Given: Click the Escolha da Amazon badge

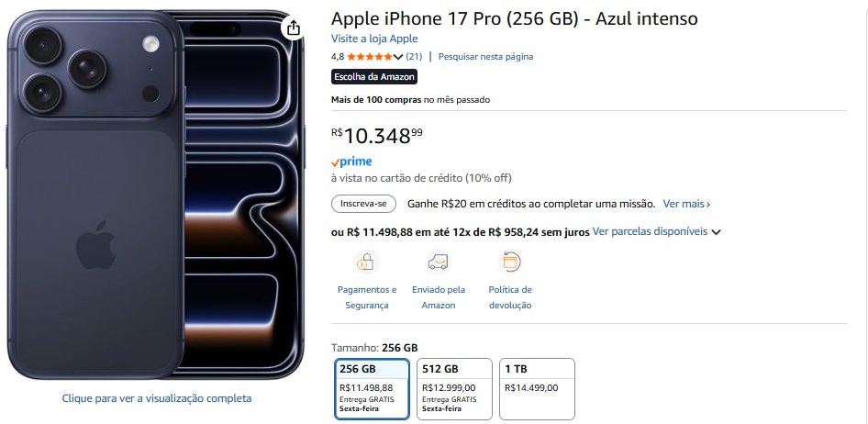Looking at the screenshot, I should coord(374,77).
